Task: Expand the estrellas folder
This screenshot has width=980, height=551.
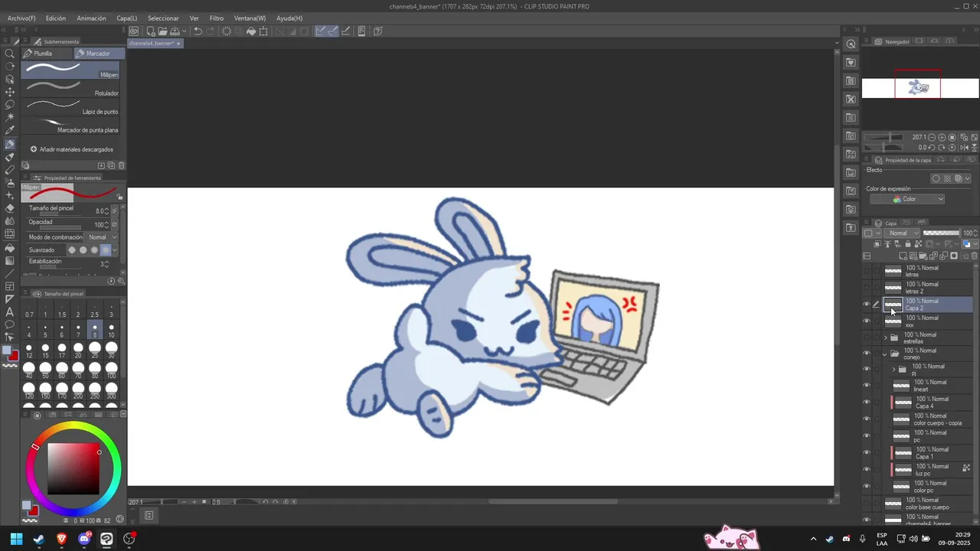Action: (x=886, y=337)
